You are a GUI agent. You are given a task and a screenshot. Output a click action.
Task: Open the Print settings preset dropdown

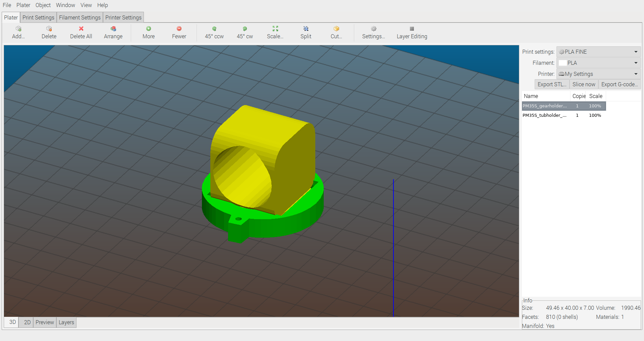point(599,52)
